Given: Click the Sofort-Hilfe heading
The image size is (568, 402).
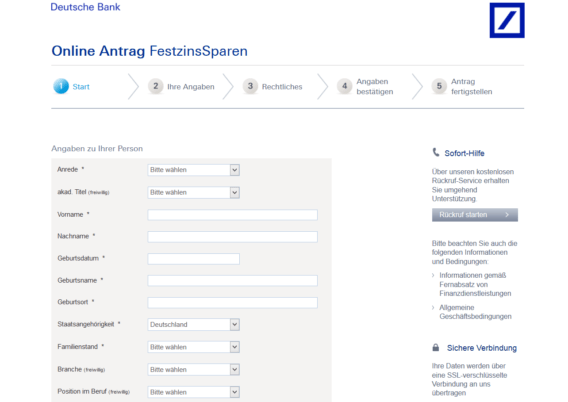Looking at the screenshot, I should coord(464,153).
